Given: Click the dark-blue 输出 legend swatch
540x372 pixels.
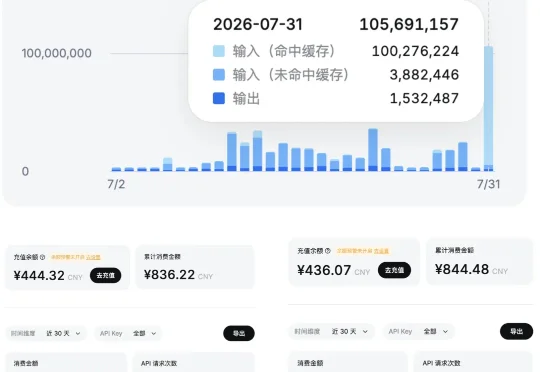Looking at the screenshot, I should point(219,98).
